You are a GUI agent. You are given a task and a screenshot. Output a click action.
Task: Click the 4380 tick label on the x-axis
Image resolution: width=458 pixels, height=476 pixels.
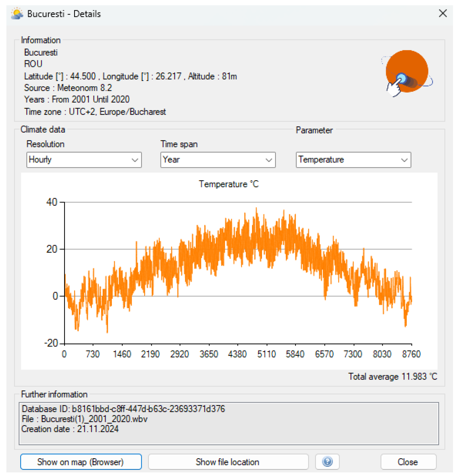point(237,354)
